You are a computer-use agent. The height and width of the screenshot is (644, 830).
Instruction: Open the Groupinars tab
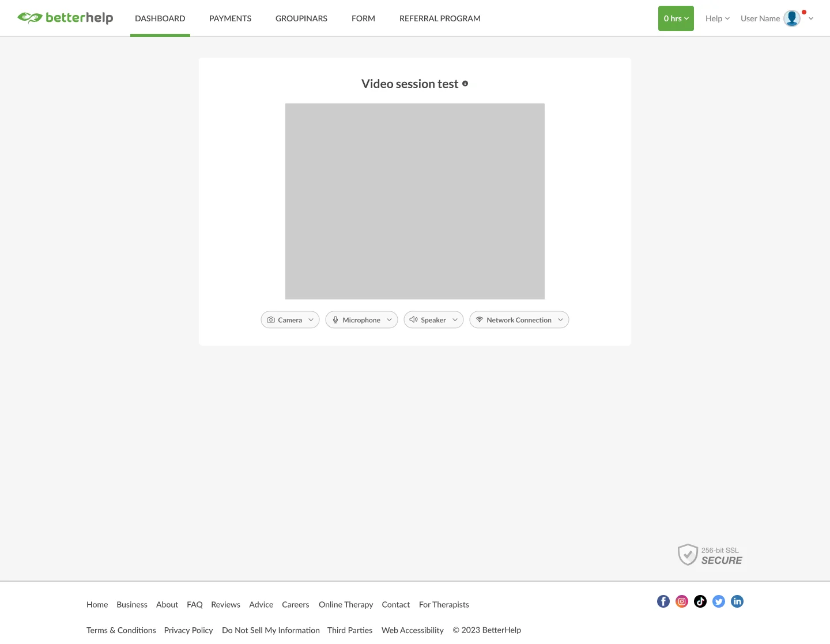point(301,18)
